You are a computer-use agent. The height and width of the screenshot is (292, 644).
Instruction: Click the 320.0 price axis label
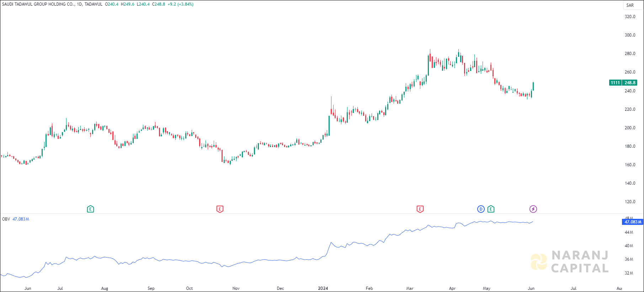point(630,17)
